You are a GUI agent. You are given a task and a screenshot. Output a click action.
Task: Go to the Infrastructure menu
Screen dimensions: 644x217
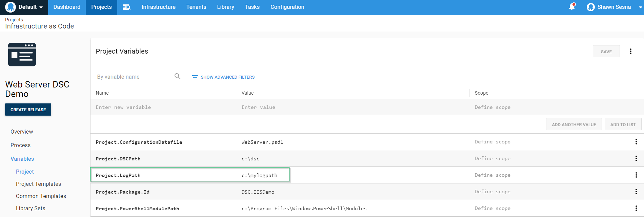click(x=158, y=7)
